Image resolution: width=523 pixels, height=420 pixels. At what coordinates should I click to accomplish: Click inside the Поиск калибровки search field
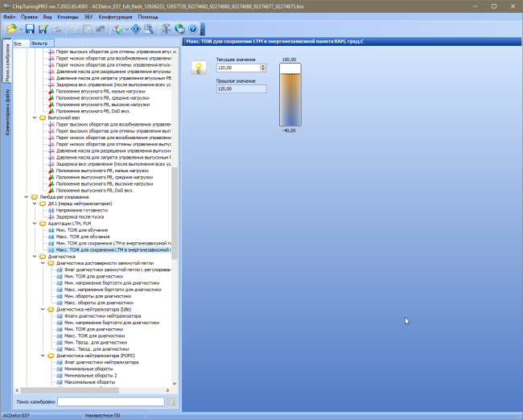pos(111,402)
